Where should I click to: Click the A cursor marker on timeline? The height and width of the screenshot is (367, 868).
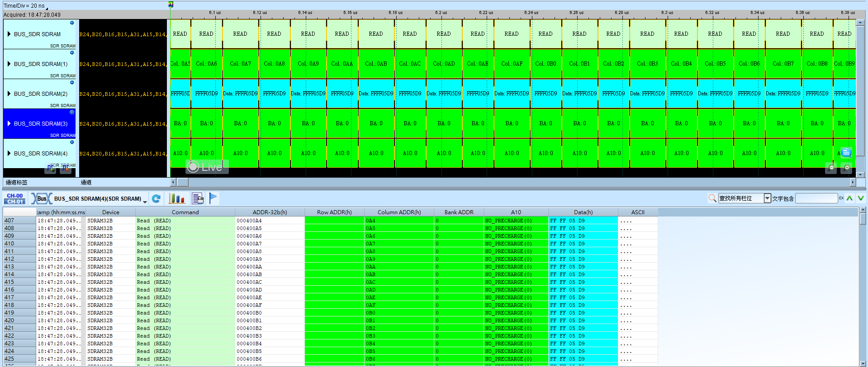click(171, 5)
